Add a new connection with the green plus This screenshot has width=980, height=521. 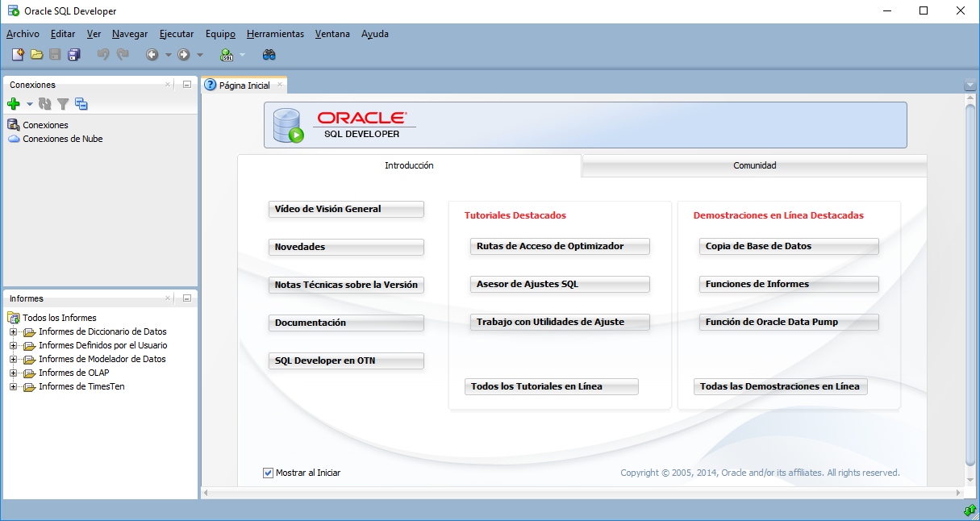14,103
